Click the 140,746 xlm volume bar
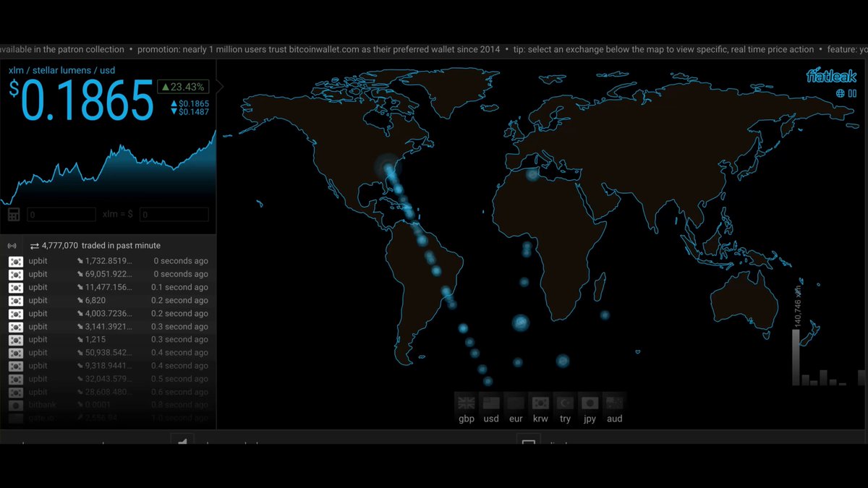Screen dimensions: 868x488 (x=796, y=357)
